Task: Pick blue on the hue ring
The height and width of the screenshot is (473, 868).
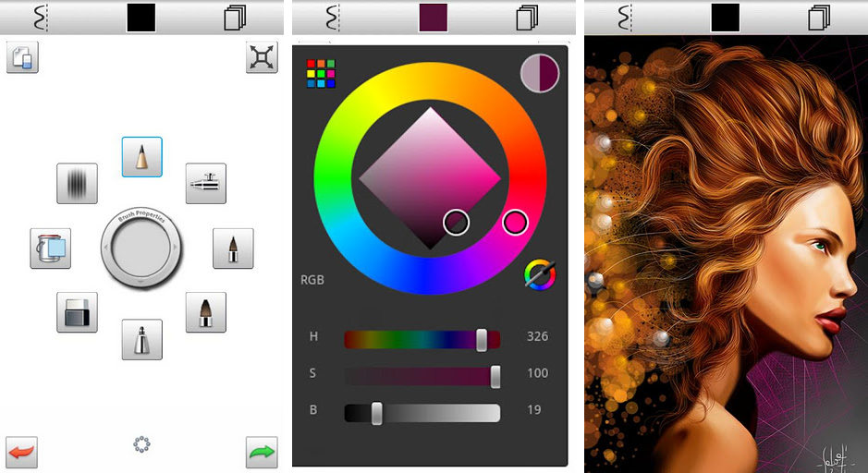Action: (x=426, y=276)
